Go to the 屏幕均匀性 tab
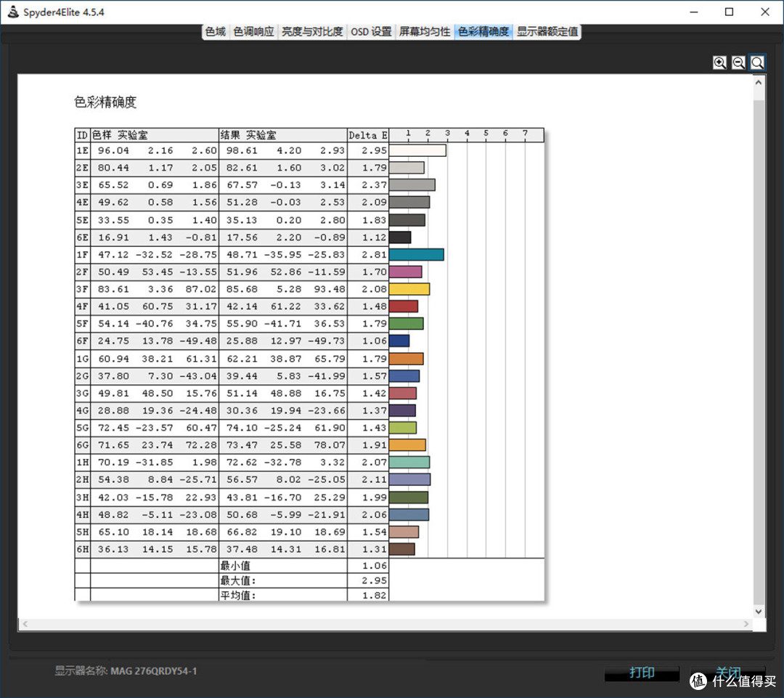The image size is (784, 698). [425, 31]
